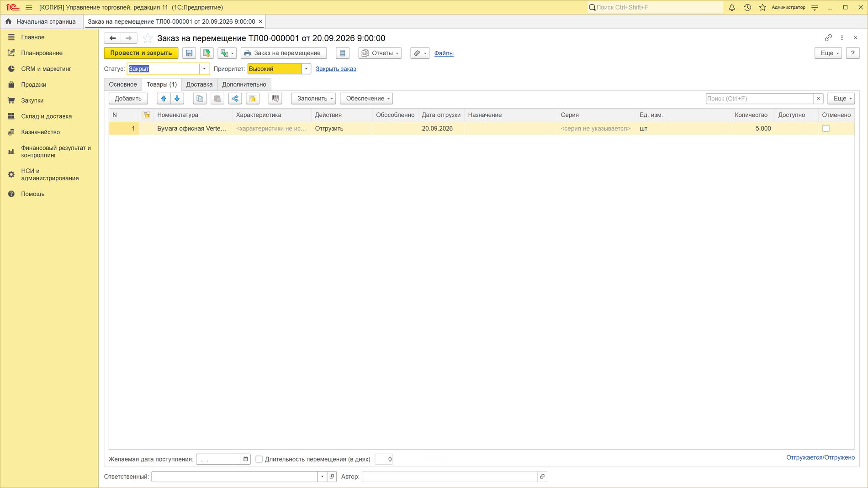Open the Отчеты dropdown

tap(380, 53)
